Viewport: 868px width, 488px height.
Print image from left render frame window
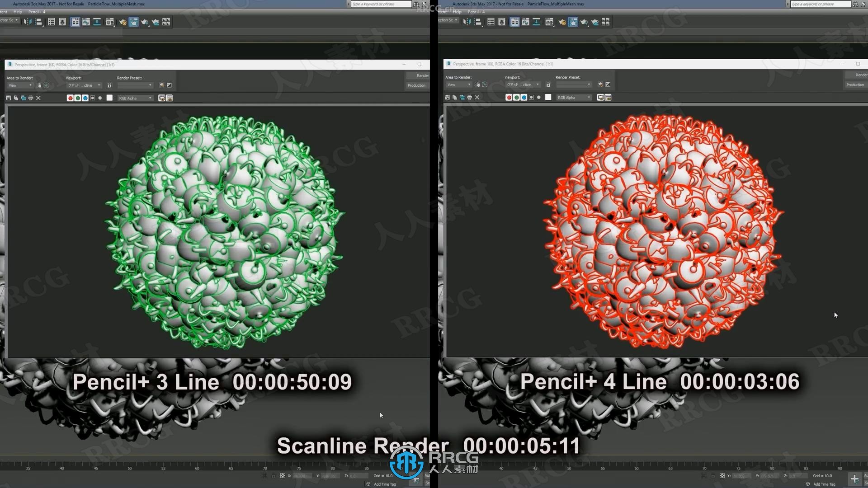coord(31,98)
